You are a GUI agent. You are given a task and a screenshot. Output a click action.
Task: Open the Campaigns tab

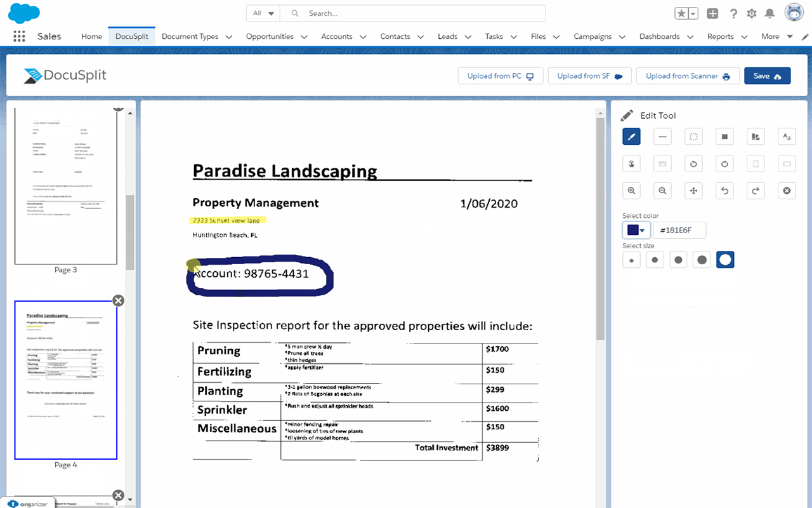pos(593,36)
